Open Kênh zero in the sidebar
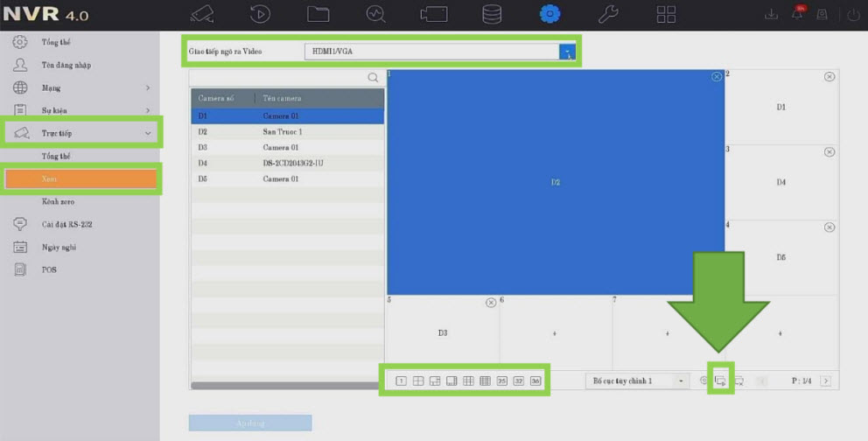868x441 pixels. [x=56, y=201]
